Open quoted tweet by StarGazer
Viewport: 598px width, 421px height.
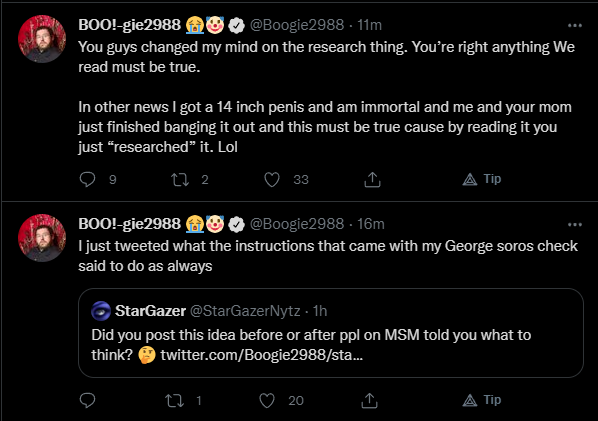331,333
